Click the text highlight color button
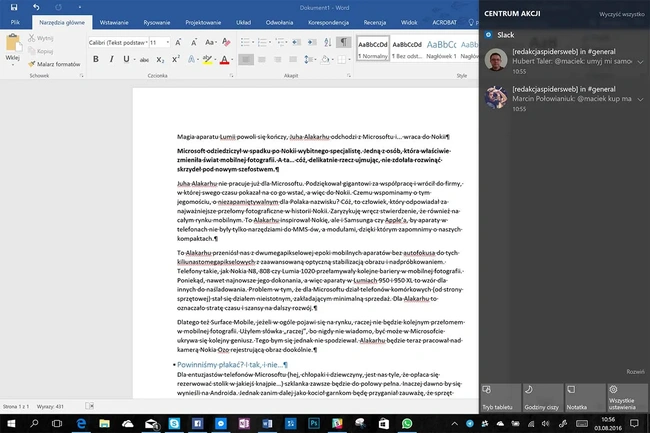This screenshot has height=433, width=650. (x=207, y=60)
